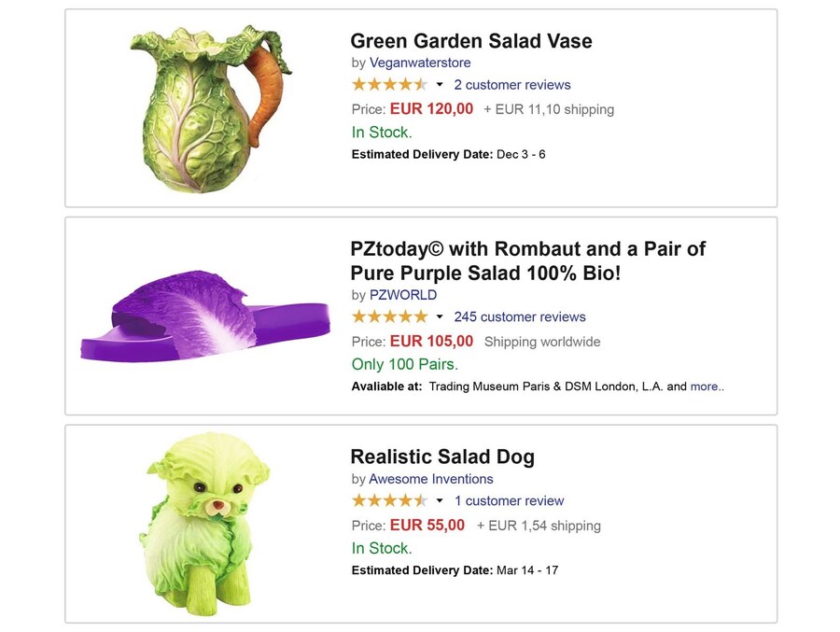Screen dimensions: 840x632
Task: Click the star rating of Salad Vase
Action: [x=389, y=85]
